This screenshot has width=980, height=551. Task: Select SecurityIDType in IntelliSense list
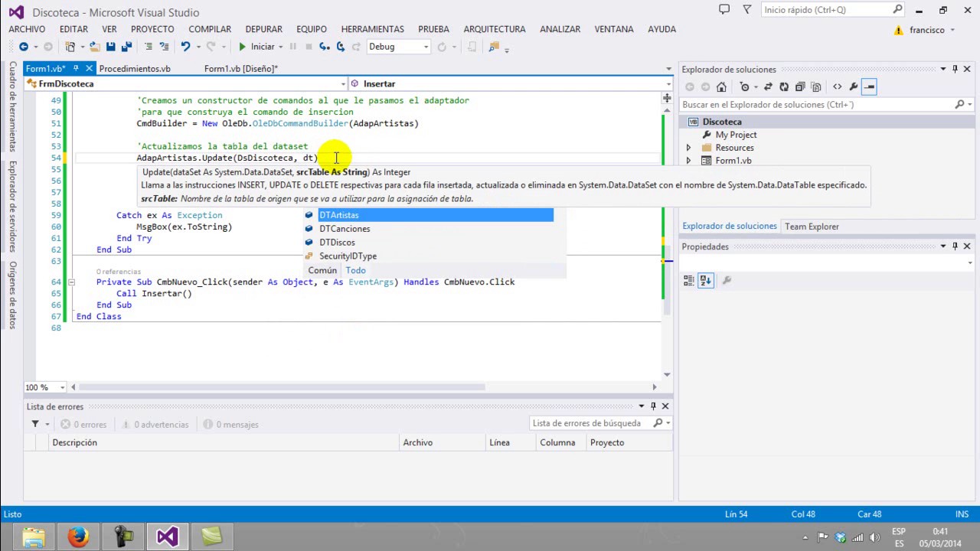click(428, 256)
